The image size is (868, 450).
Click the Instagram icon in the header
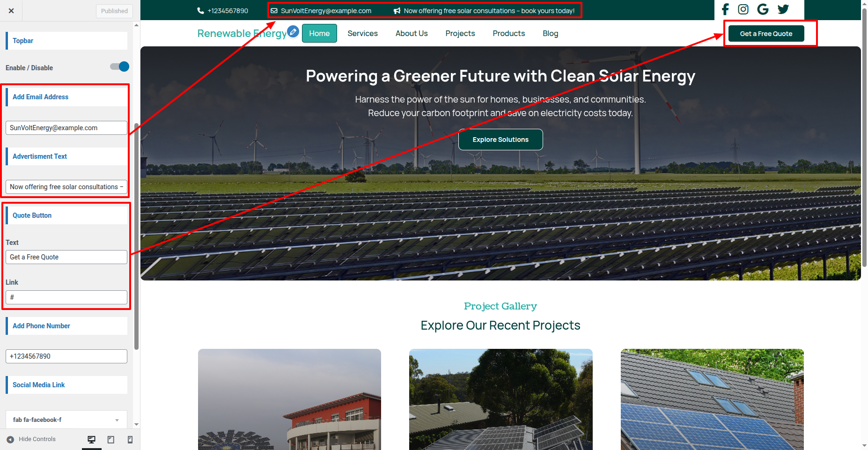(743, 9)
